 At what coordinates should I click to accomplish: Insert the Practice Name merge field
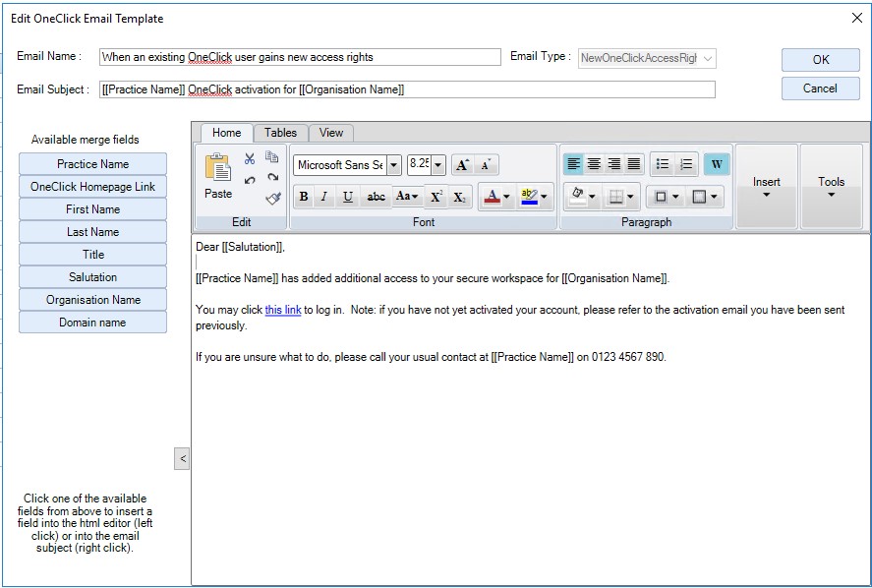click(x=92, y=164)
